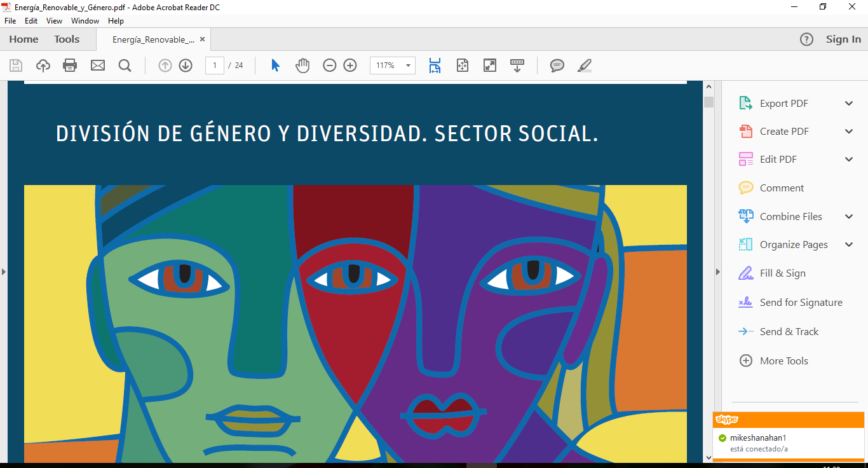This screenshot has height=468, width=868.
Task: Click the Sign In link
Action: [x=843, y=39]
